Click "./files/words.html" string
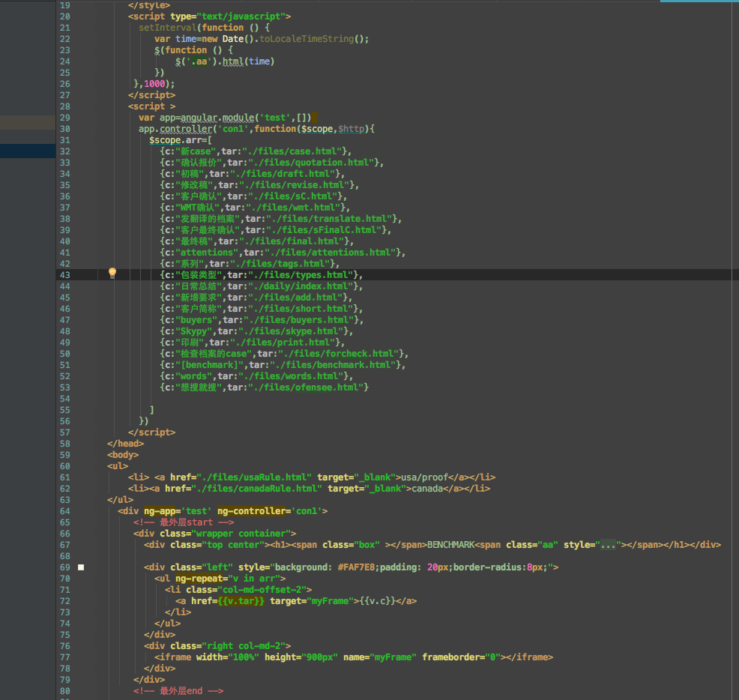Screen dimensions: 739x700 (x=292, y=377)
